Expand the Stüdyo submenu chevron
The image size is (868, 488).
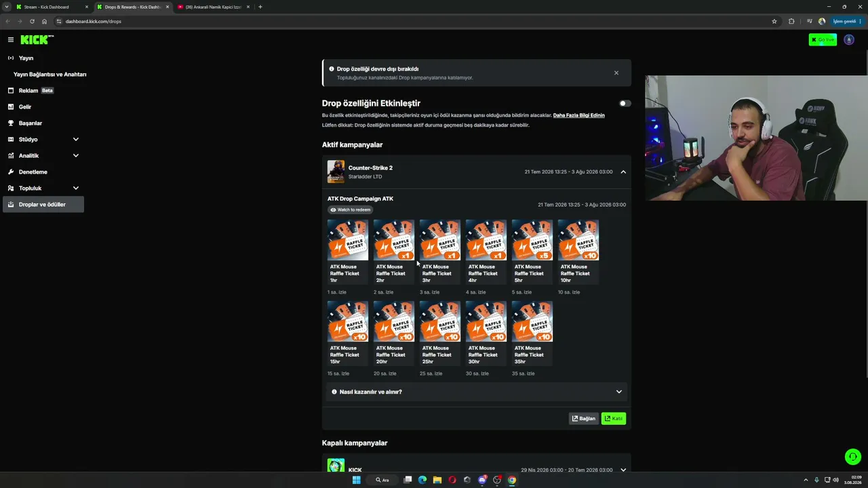pyautogui.click(x=76, y=140)
